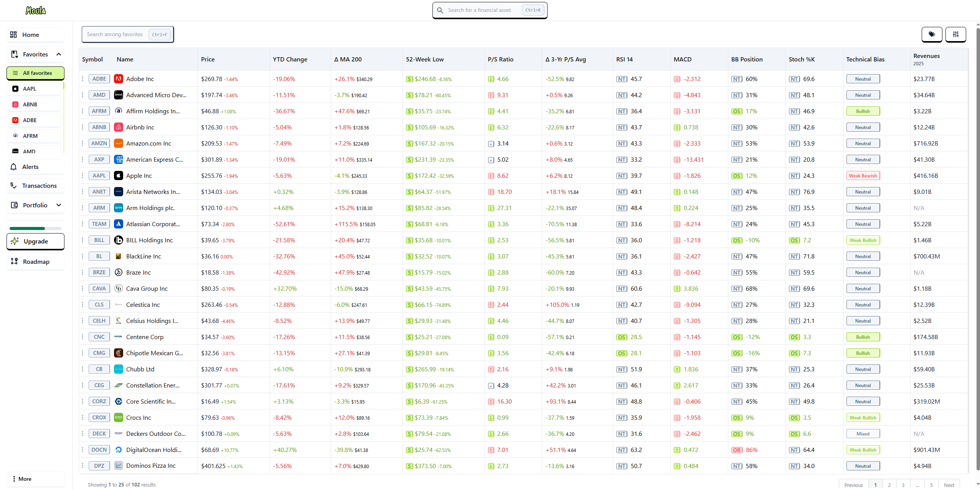Screen dimensions: 980x490
Task: Click the Previous page button
Action: tap(853, 485)
